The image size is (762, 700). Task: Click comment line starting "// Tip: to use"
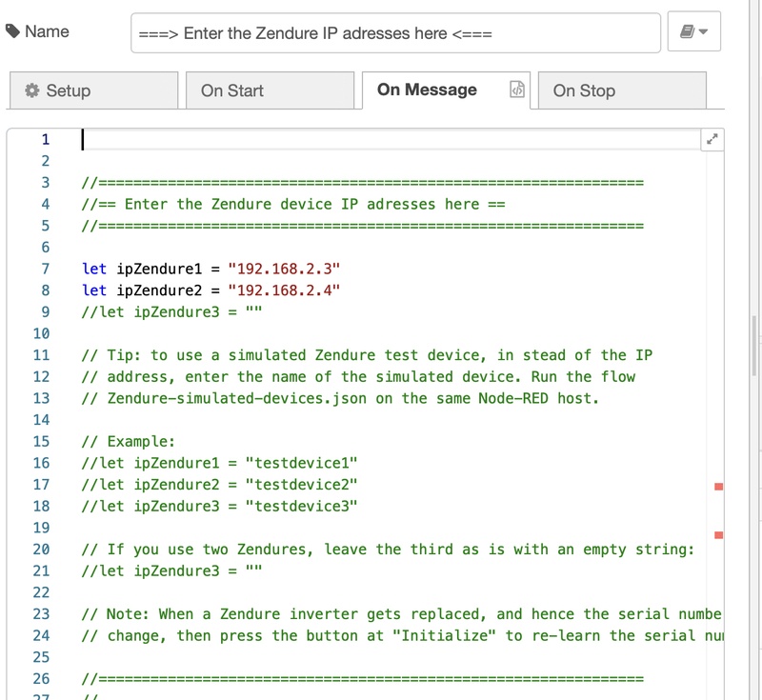coord(367,355)
